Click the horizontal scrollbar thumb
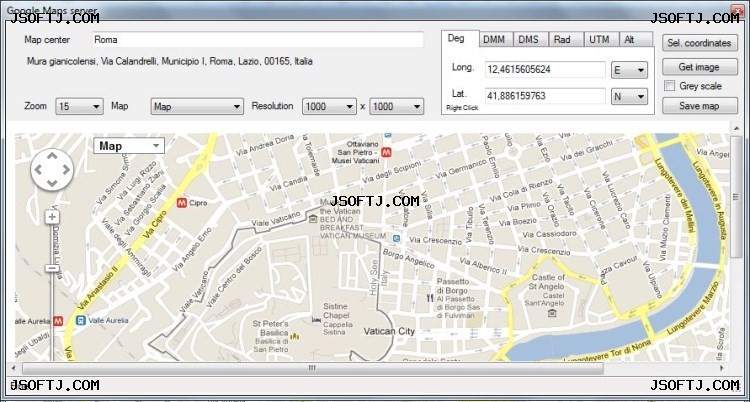 312,368
